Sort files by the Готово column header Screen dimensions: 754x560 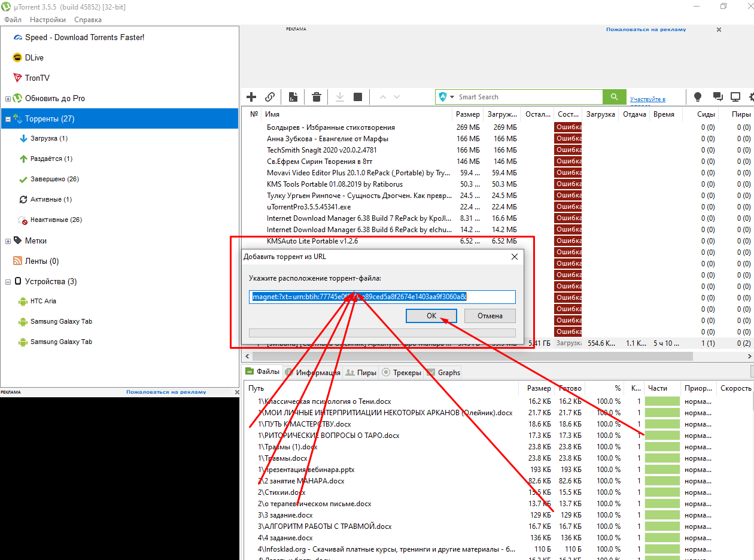click(569, 388)
